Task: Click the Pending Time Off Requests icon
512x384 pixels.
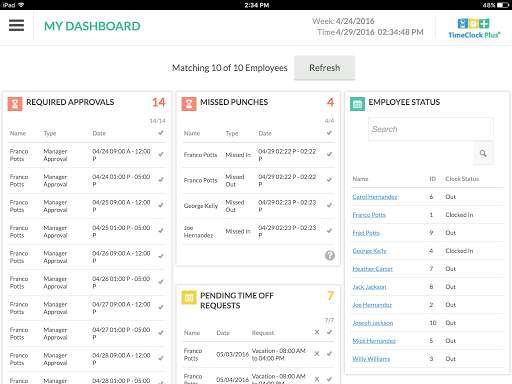Action: click(189, 297)
